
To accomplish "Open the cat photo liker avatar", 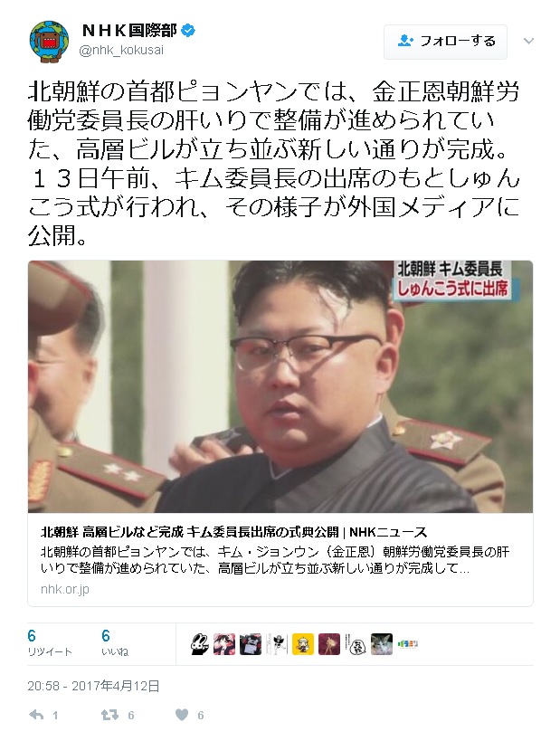I will [382, 644].
